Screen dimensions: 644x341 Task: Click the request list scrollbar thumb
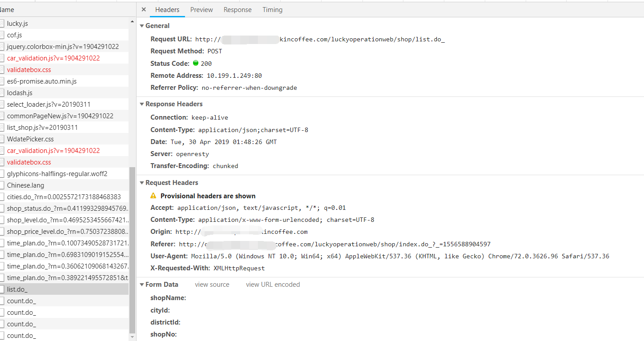coord(132,250)
